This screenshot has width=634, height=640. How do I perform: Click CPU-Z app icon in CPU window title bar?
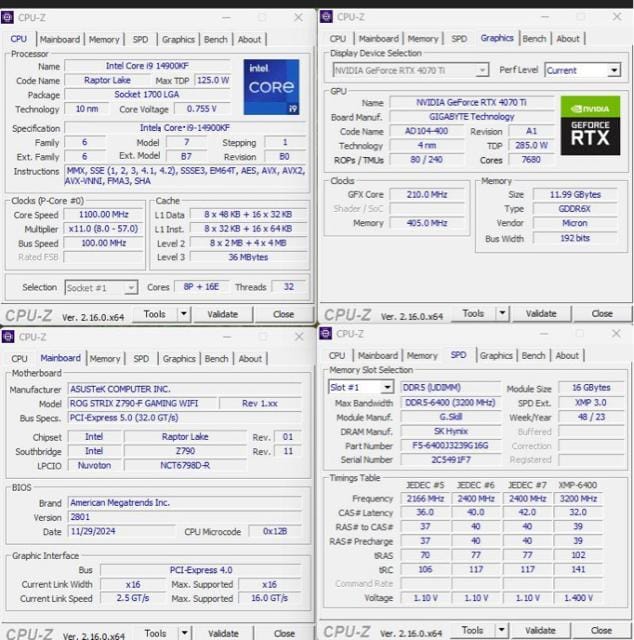[x=7, y=18]
